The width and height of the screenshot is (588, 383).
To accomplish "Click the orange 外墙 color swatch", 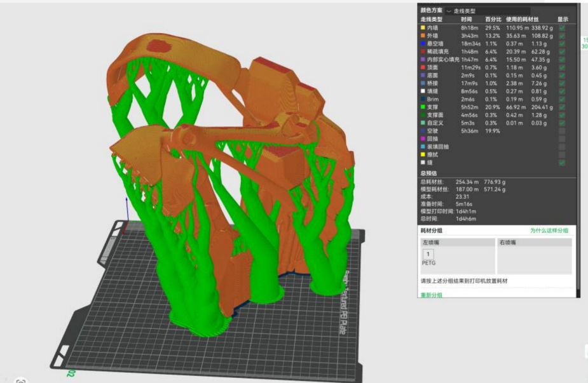I will pos(423,36).
